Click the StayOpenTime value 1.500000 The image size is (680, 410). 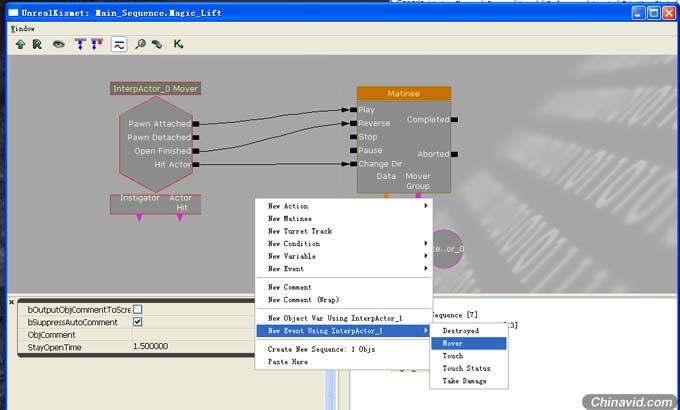(x=150, y=347)
